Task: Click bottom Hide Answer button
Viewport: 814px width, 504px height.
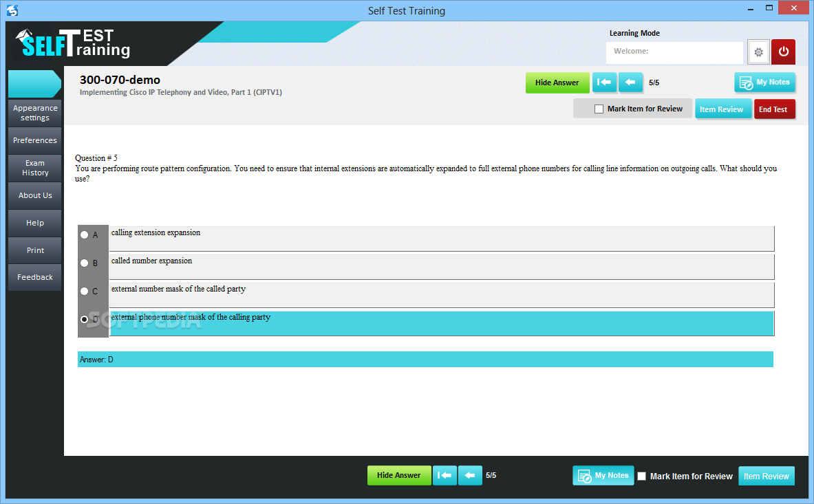Action: 398,475
